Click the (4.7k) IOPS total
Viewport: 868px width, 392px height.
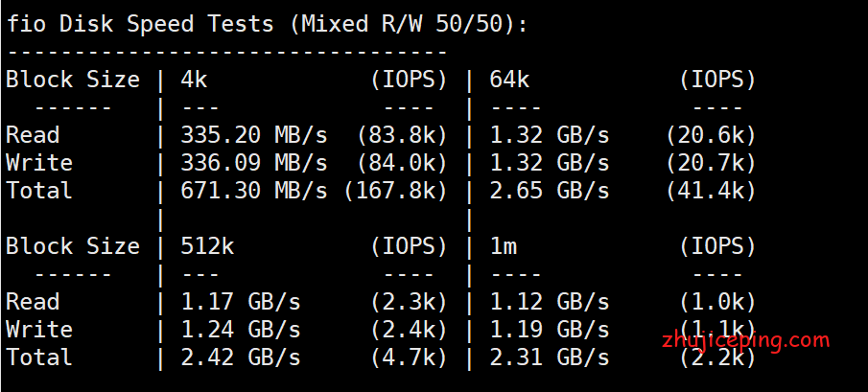click(410, 357)
